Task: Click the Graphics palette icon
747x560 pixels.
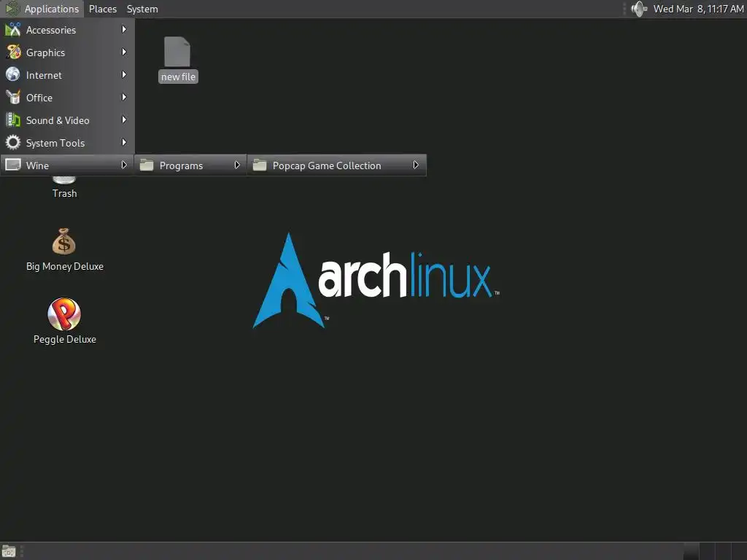Action: pos(13,52)
